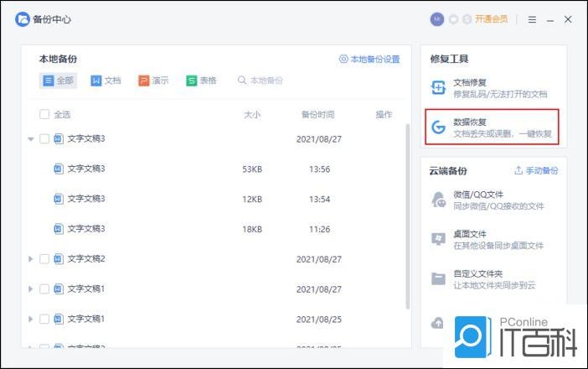
Task: Collapse the expanded 文字文稿3 group
Action: pyautogui.click(x=31, y=139)
